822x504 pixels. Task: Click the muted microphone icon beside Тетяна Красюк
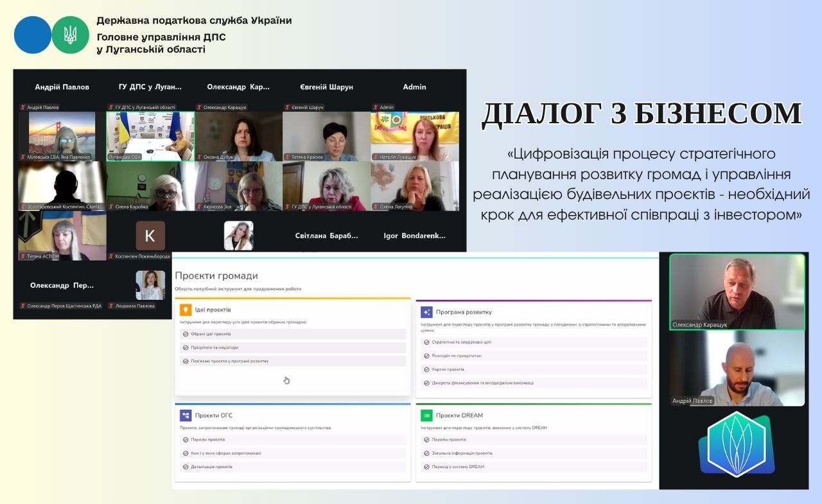(x=288, y=157)
